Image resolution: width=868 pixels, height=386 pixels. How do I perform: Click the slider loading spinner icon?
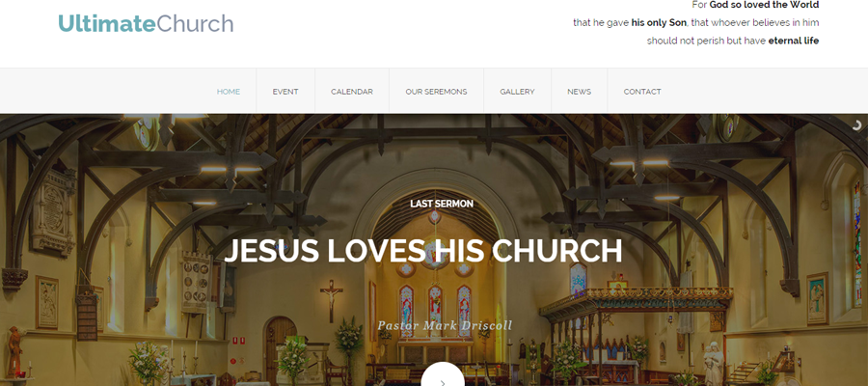coord(856,125)
